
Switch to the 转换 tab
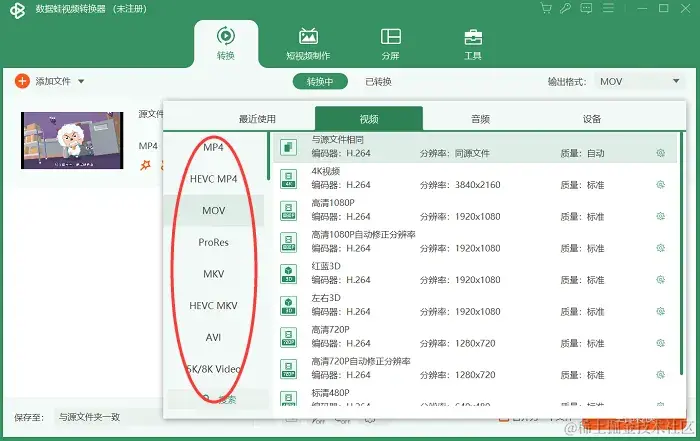coord(226,44)
